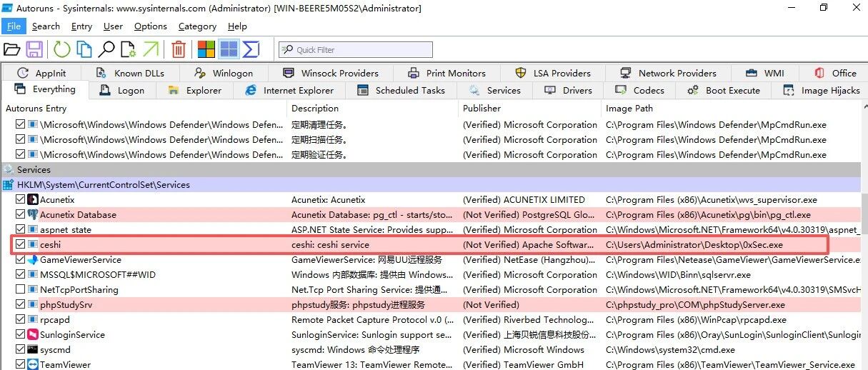Screen dimensions: 868x370
Task: Click the Find magnifier toolbar icon
Action: (106, 49)
